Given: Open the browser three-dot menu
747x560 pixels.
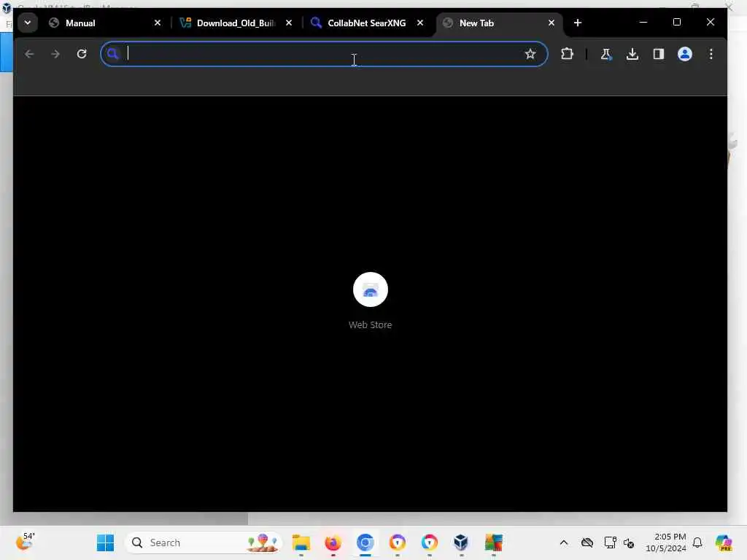Looking at the screenshot, I should coord(711,54).
